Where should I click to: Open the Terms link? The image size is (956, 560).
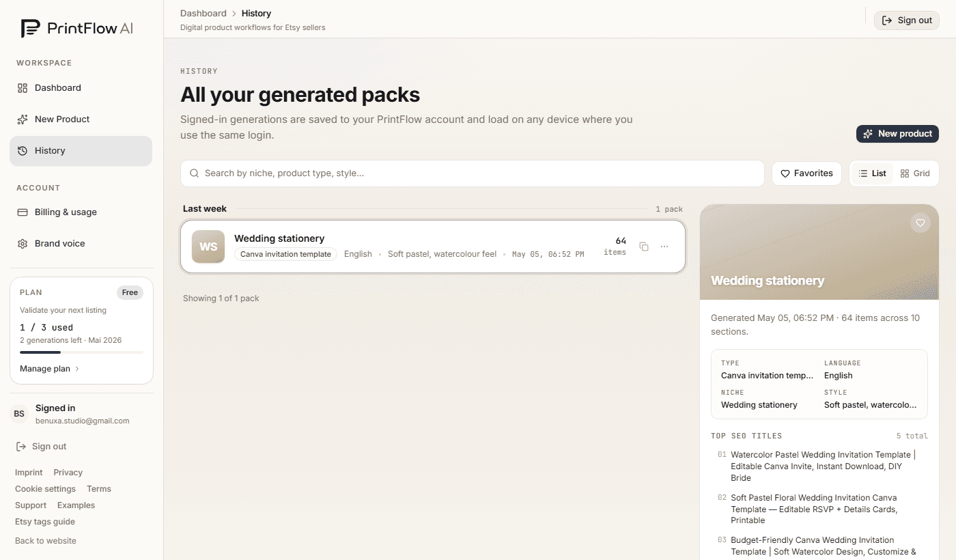[x=99, y=489]
